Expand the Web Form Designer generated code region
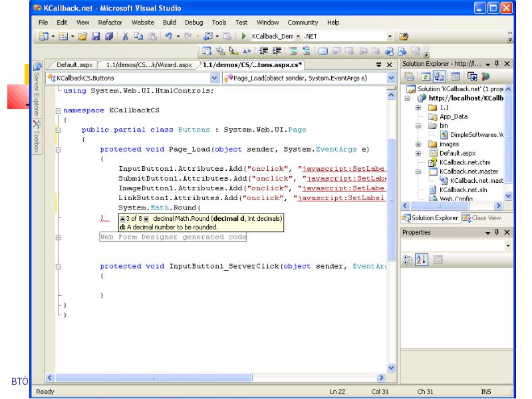Image resolution: width=532 pixels, height=399 pixels. pos(59,237)
